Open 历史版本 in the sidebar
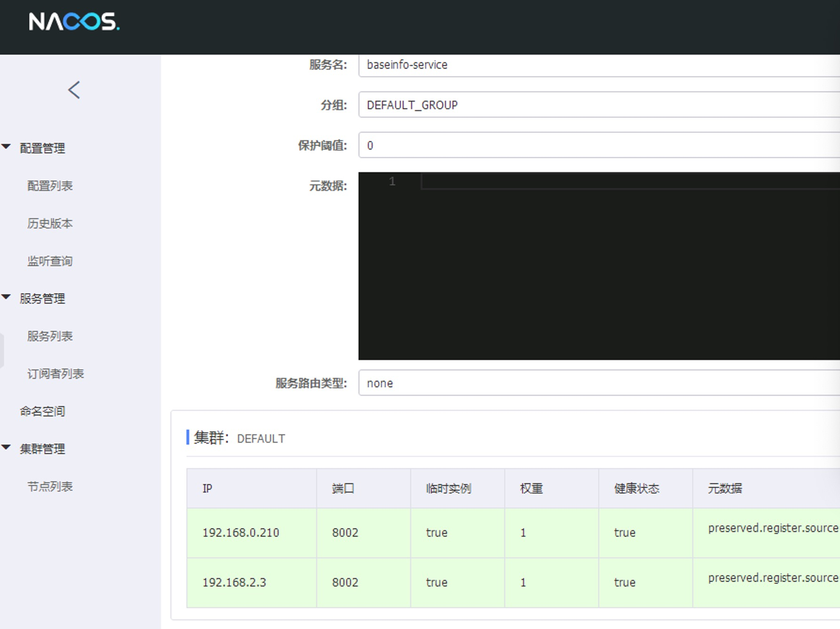Image resolution: width=840 pixels, height=629 pixels. tap(50, 223)
